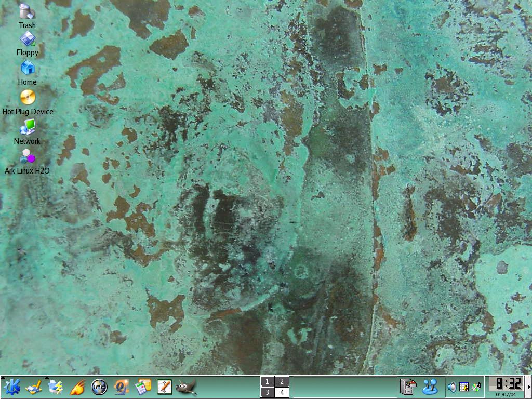The height and width of the screenshot is (399, 532).
Task: Launch the calculator spreadsheet app icon
Action: coord(143,387)
